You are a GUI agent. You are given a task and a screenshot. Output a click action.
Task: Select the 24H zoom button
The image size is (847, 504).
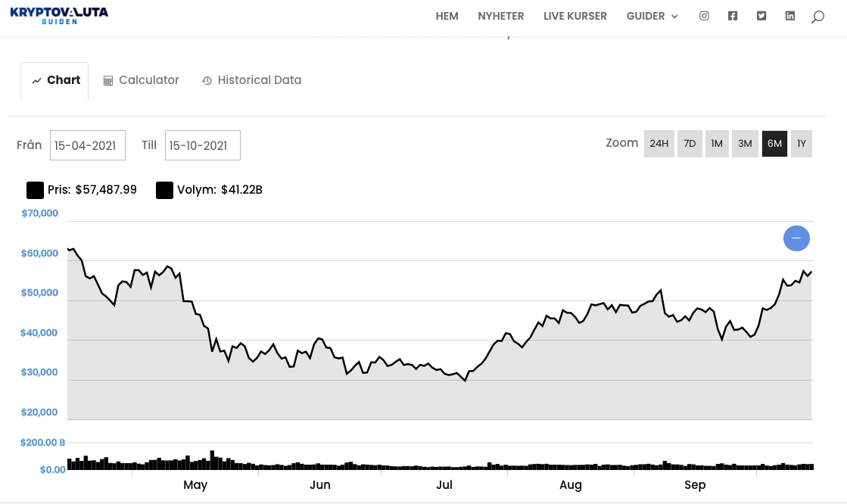tap(659, 143)
